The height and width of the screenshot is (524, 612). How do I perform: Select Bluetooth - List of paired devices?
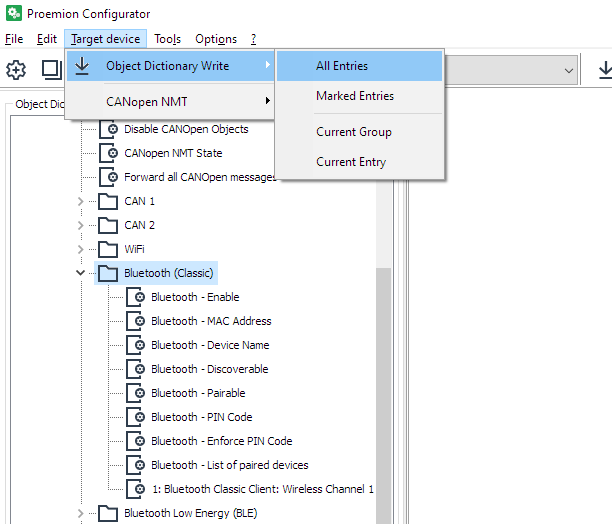(229, 465)
